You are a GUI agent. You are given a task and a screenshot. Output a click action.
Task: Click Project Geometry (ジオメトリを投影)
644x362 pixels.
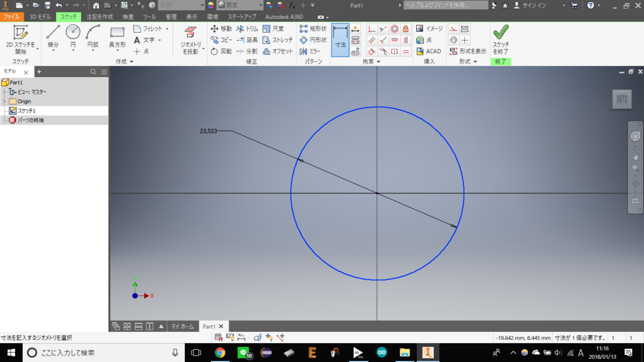click(191, 40)
